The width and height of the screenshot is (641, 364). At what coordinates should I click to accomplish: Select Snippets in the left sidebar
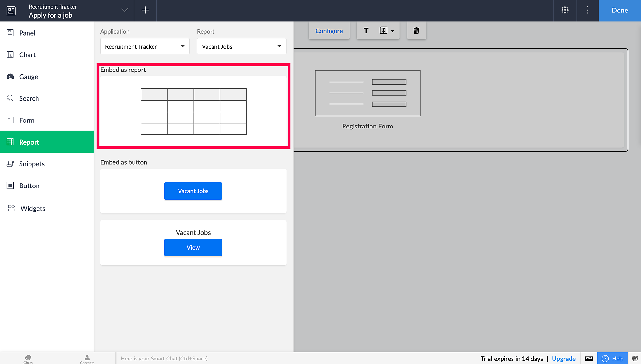pos(32,164)
